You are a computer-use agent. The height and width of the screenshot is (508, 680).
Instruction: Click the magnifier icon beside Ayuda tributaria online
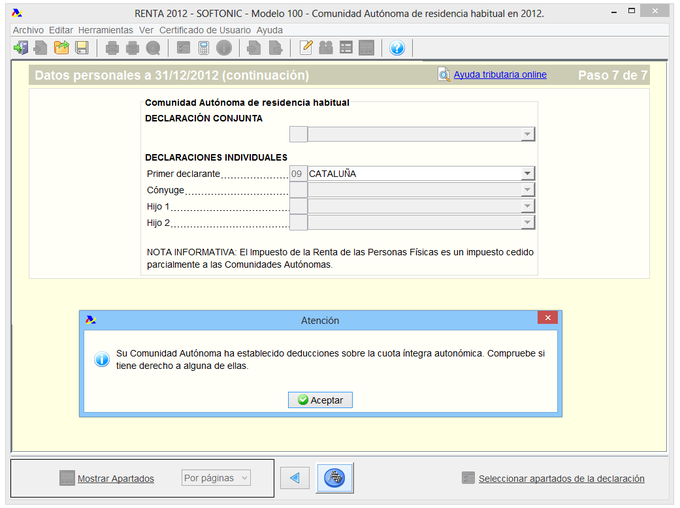point(444,75)
